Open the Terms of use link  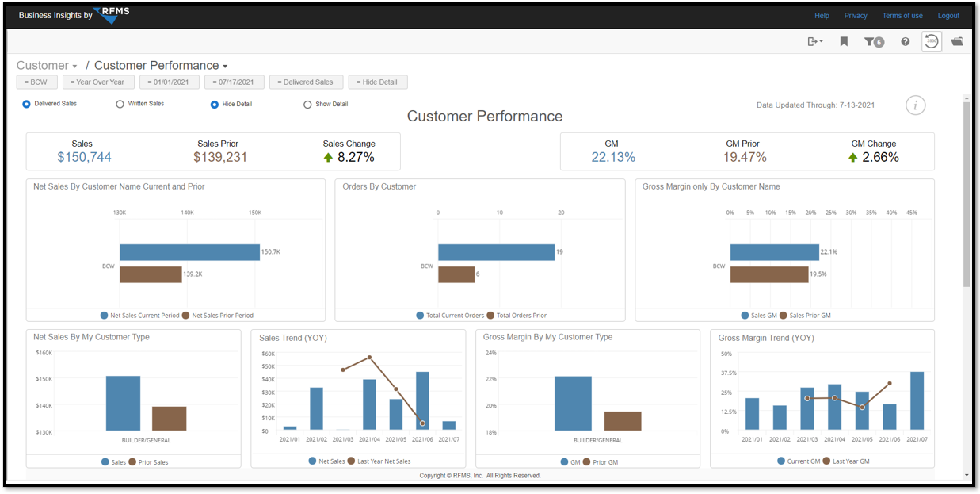[902, 16]
